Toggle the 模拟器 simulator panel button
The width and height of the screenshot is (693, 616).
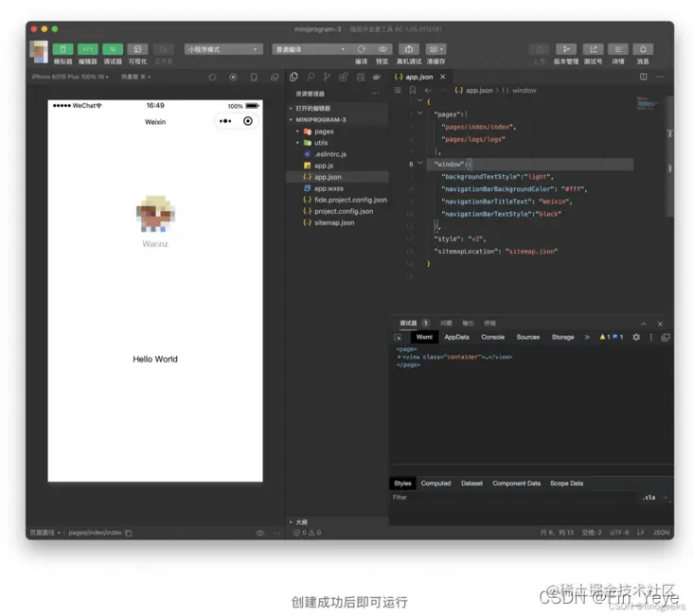(62, 49)
